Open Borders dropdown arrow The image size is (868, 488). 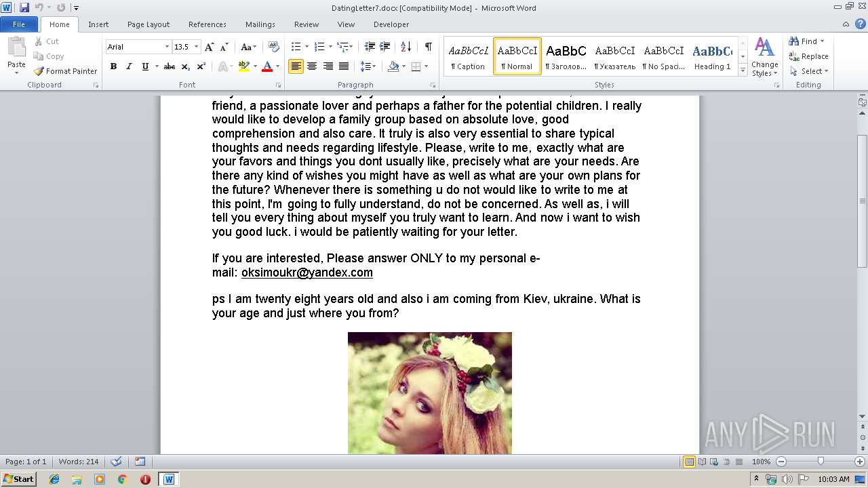(x=425, y=66)
